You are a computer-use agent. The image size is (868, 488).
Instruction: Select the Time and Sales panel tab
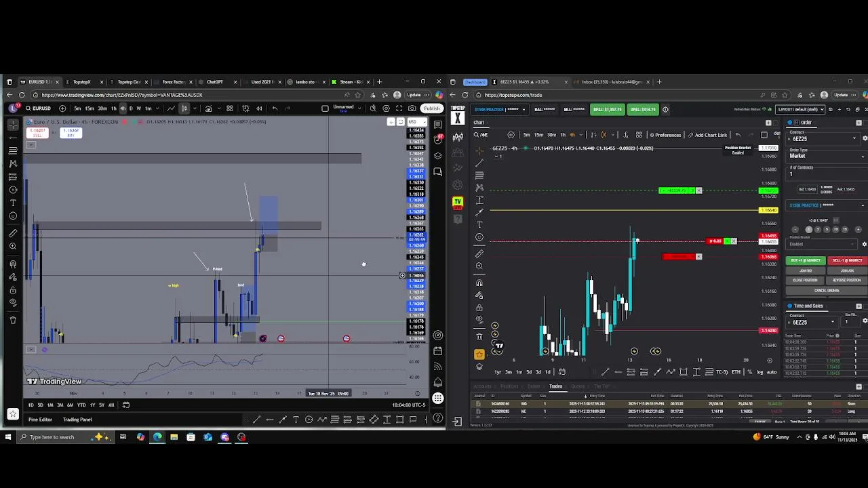point(808,306)
